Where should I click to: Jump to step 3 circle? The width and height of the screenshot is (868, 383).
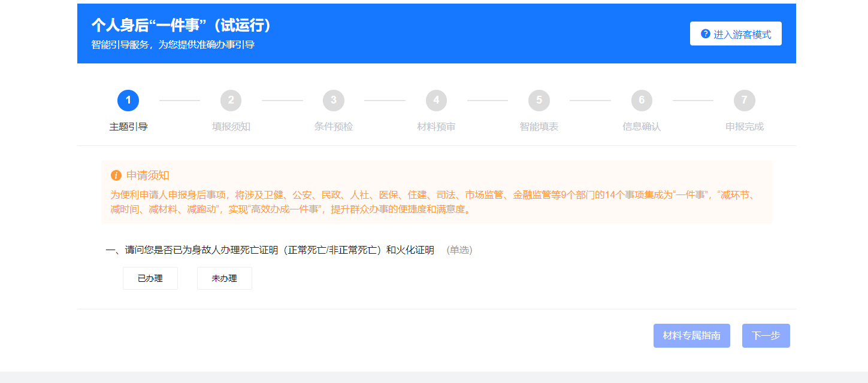334,101
